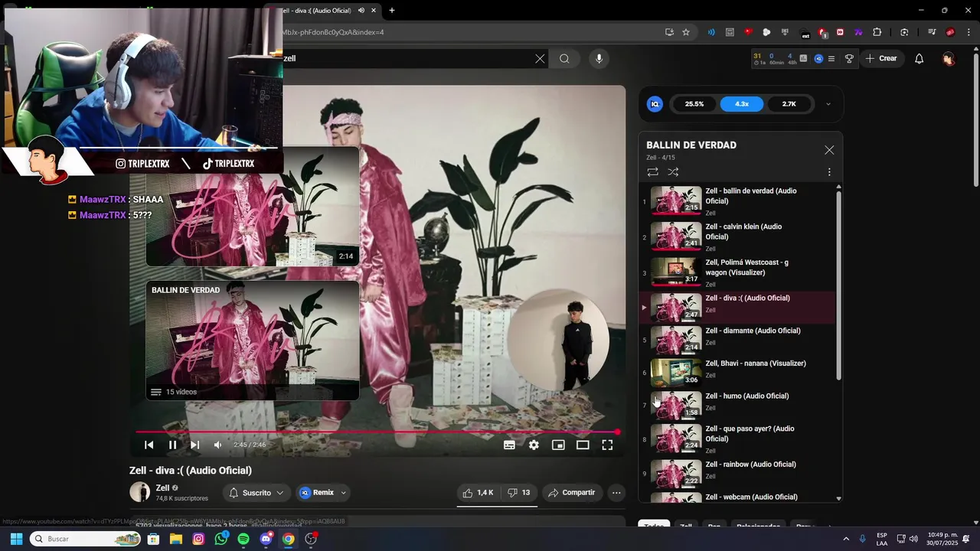Viewport: 980px width, 551px height.
Task: Select 'diva :( (Audio Oficial)' playlist entry
Action: pos(737,307)
